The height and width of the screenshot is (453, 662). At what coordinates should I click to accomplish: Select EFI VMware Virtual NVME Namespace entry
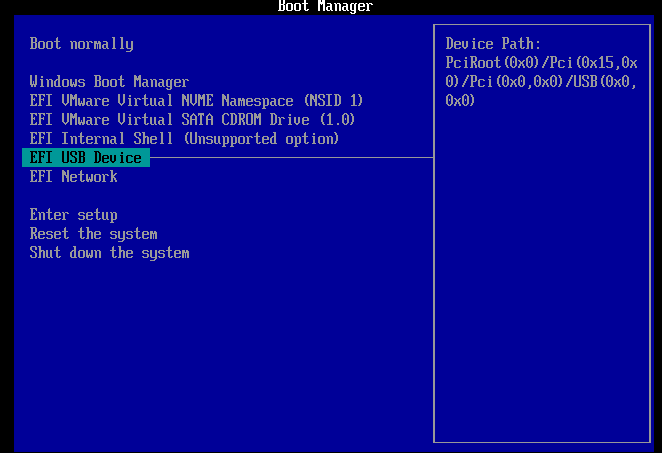(196, 101)
